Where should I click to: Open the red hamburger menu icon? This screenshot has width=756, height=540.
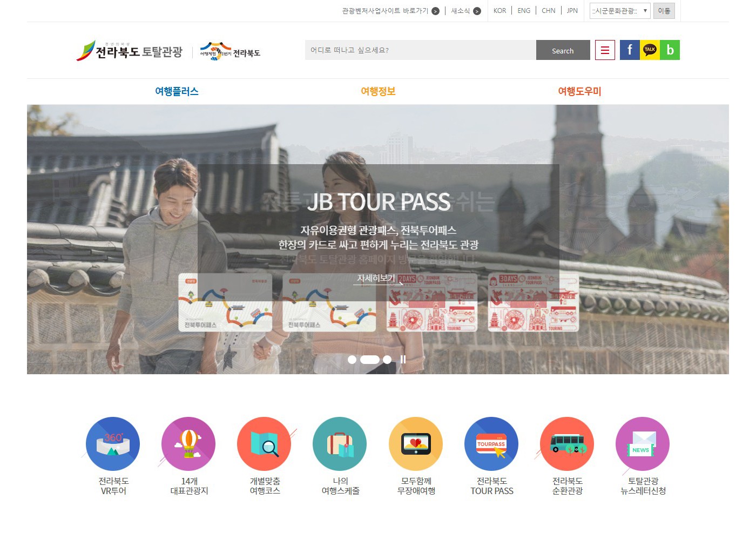click(x=605, y=50)
